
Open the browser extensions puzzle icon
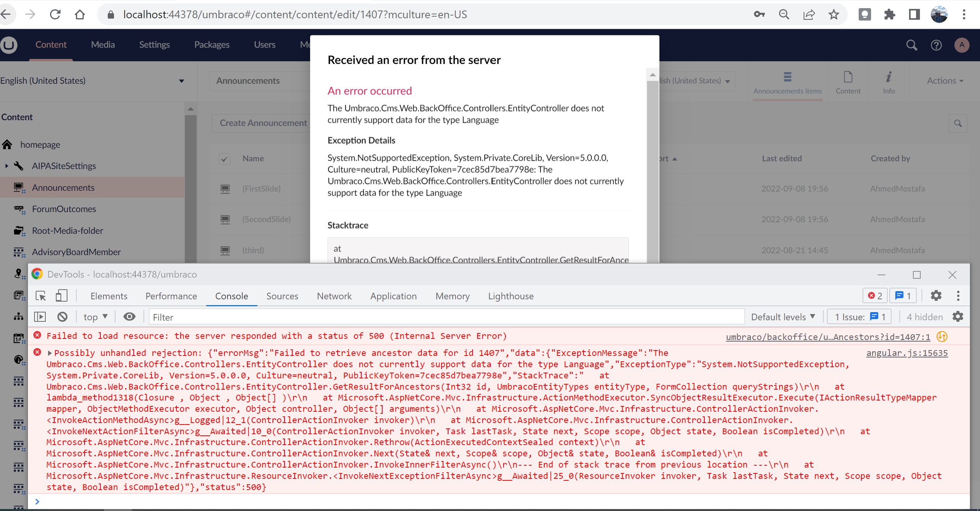(889, 14)
